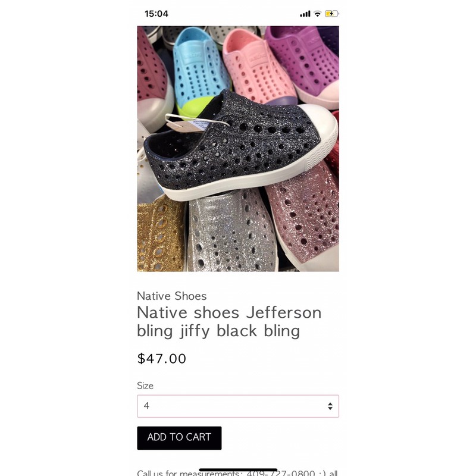Open the Size dropdown showing 4
The image size is (476, 476).
pos(237,406)
